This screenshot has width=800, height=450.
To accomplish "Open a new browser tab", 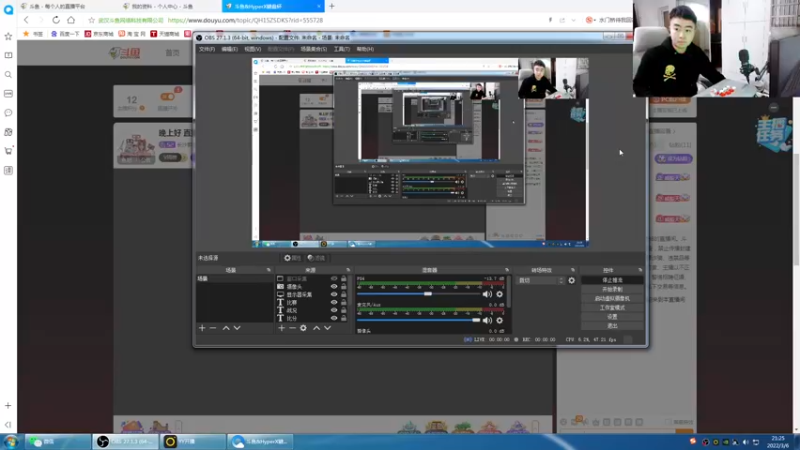I will 332,6.
